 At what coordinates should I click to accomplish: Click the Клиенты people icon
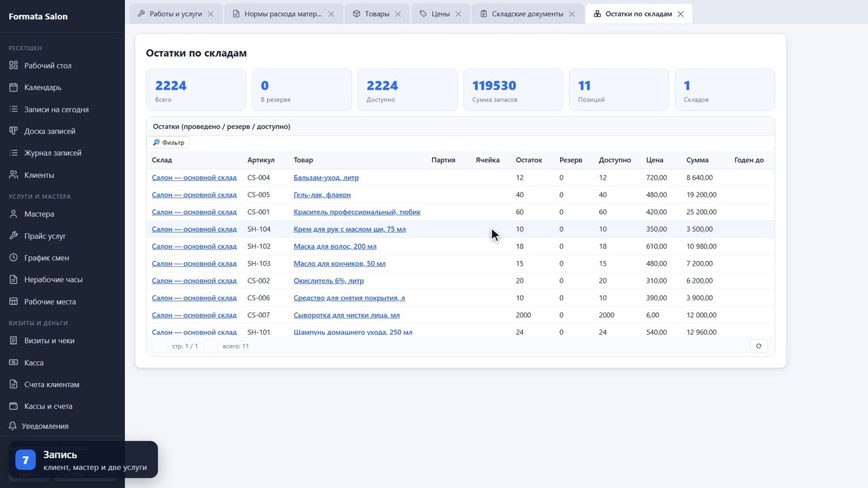(13, 175)
